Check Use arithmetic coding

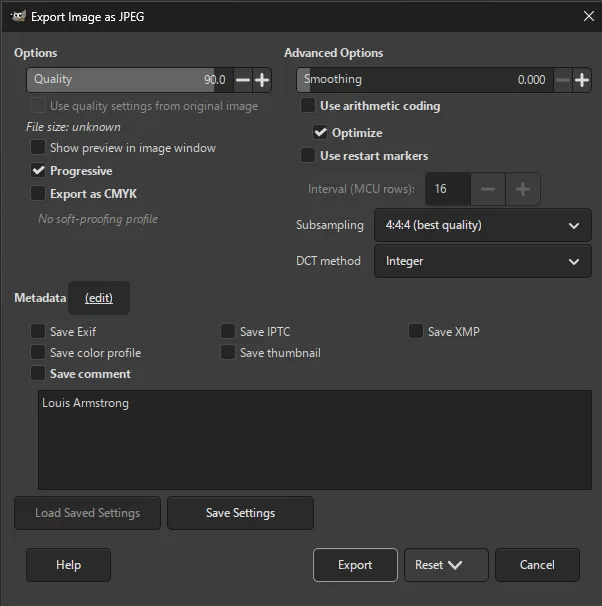[x=309, y=106]
